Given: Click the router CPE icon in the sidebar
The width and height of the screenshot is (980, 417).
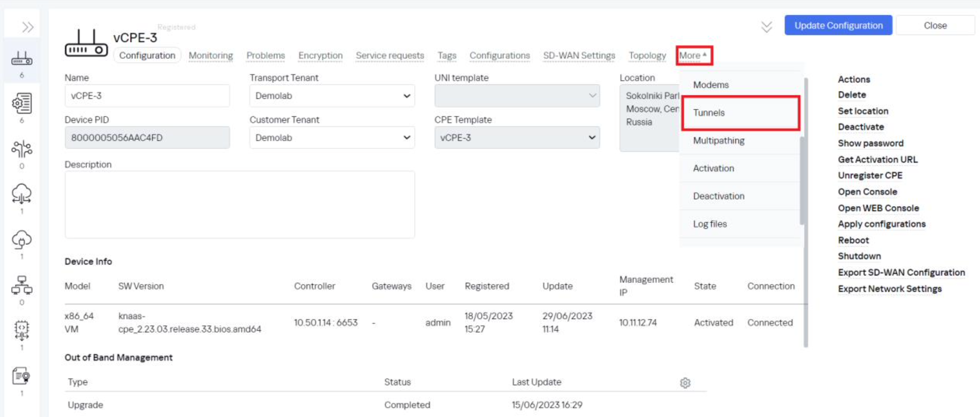Looking at the screenshot, I should click(22, 59).
